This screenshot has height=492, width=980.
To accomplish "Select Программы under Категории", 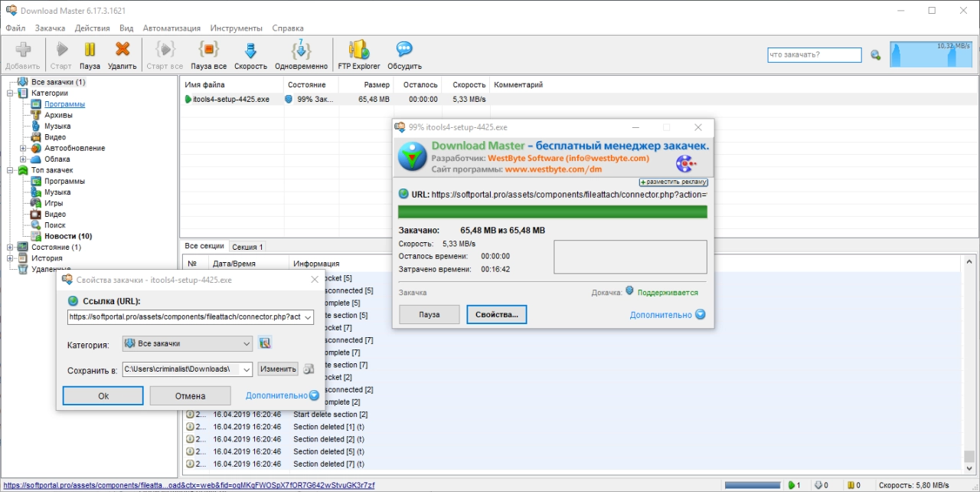I will [64, 104].
